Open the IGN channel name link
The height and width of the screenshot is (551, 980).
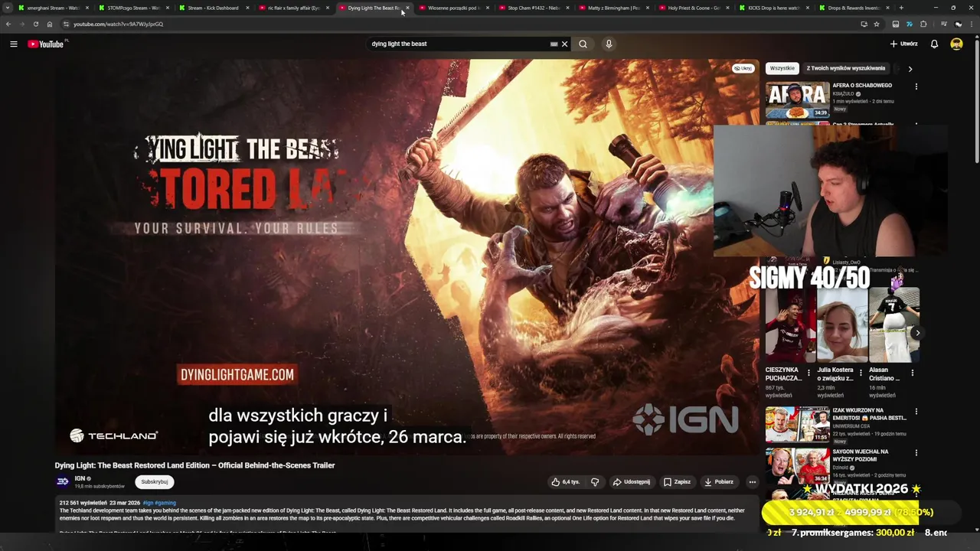pyautogui.click(x=80, y=478)
